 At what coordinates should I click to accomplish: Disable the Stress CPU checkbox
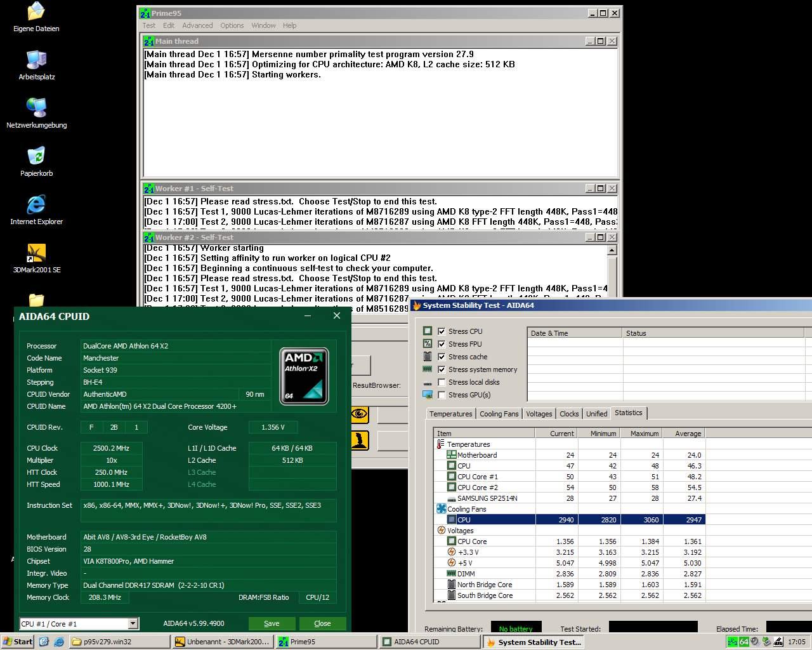point(442,331)
